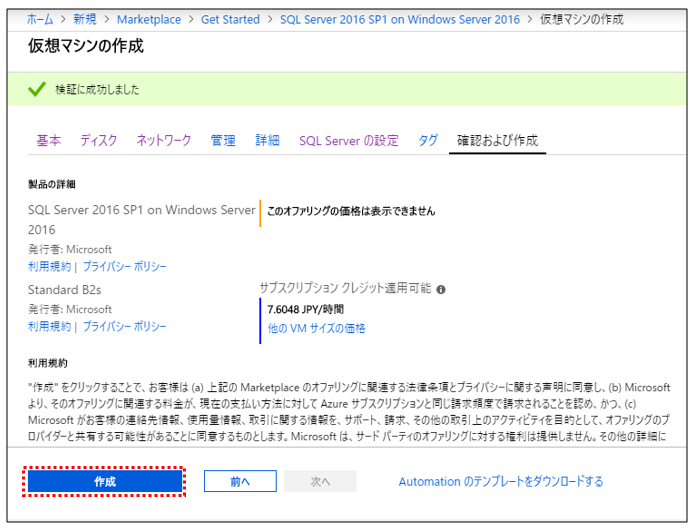Open the 基本 tab
This screenshot has height=529, width=694.
point(49,140)
